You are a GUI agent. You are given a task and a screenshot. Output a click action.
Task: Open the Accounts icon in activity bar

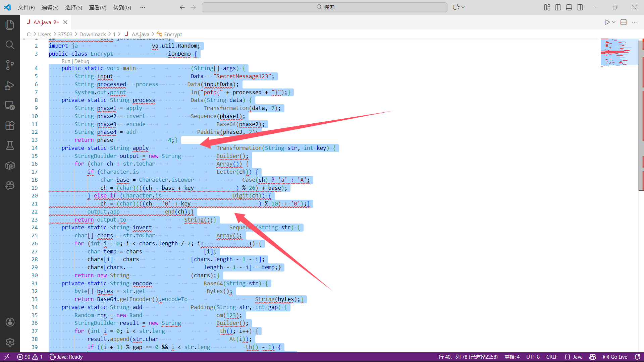coord(10,322)
